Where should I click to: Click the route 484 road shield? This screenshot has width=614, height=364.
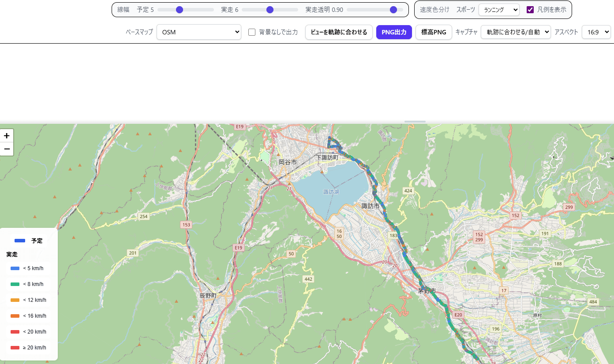pyautogui.click(x=593, y=302)
